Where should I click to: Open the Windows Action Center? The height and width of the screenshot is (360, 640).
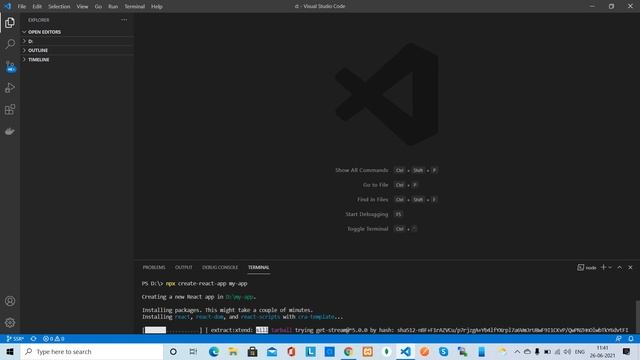click(627, 351)
